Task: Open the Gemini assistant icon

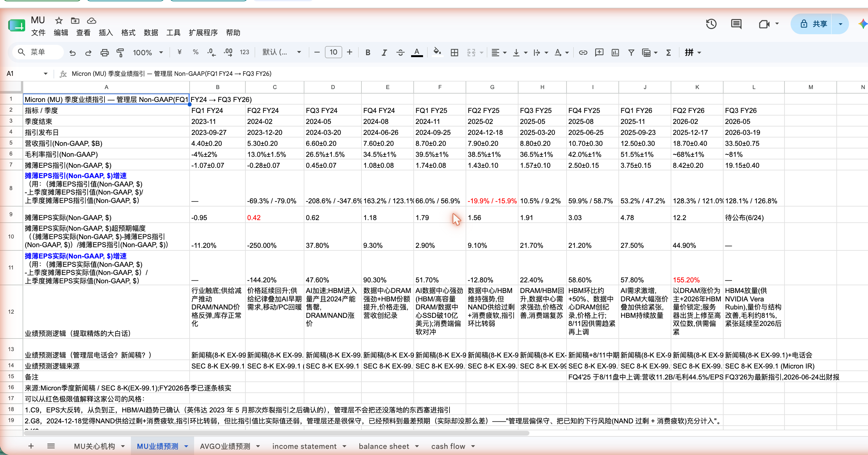Action: click(863, 24)
